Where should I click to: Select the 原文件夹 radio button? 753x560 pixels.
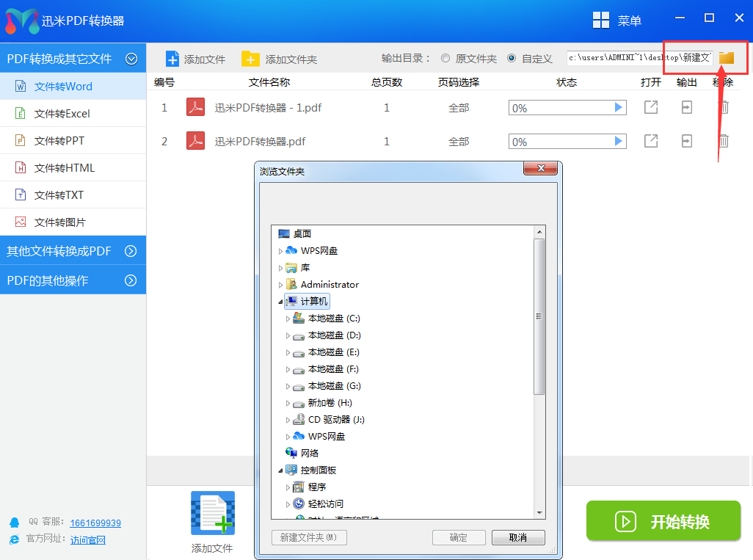[x=445, y=59]
